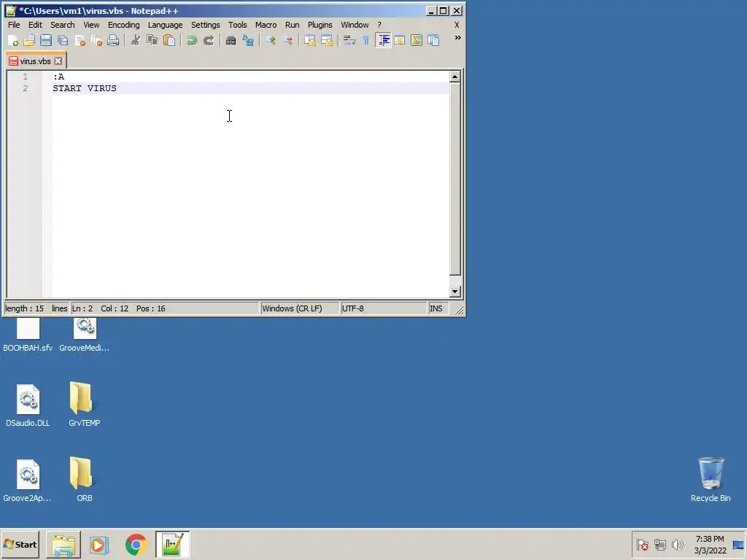Click the Zoom Out toolbar icon
This screenshot has width=747, height=560.
(x=287, y=41)
